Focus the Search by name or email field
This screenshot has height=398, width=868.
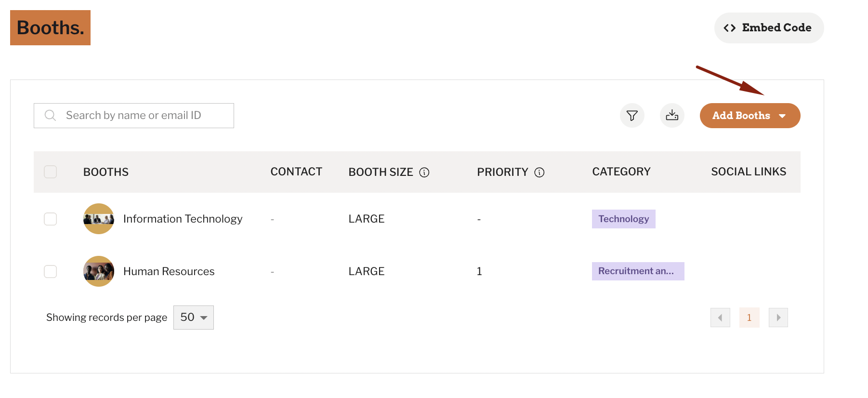coord(134,116)
